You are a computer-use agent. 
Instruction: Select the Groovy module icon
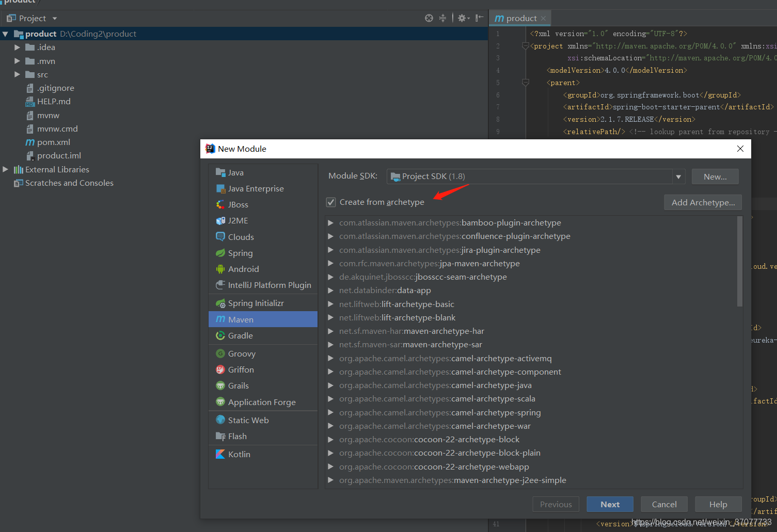pyautogui.click(x=220, y=353)
